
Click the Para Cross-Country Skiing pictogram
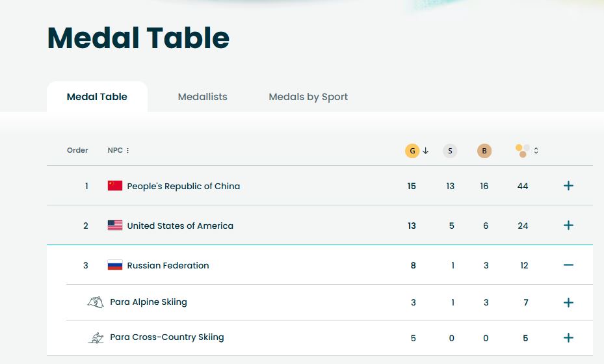(x=96, y=337)
